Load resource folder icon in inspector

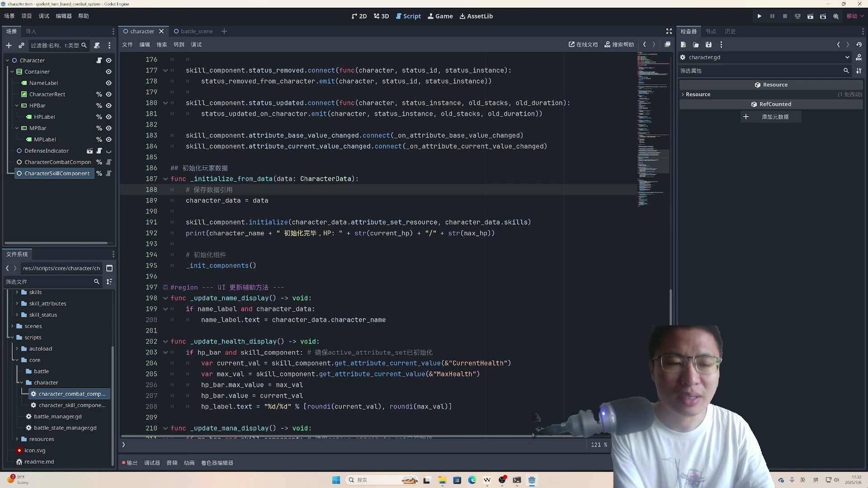(696, 45)
